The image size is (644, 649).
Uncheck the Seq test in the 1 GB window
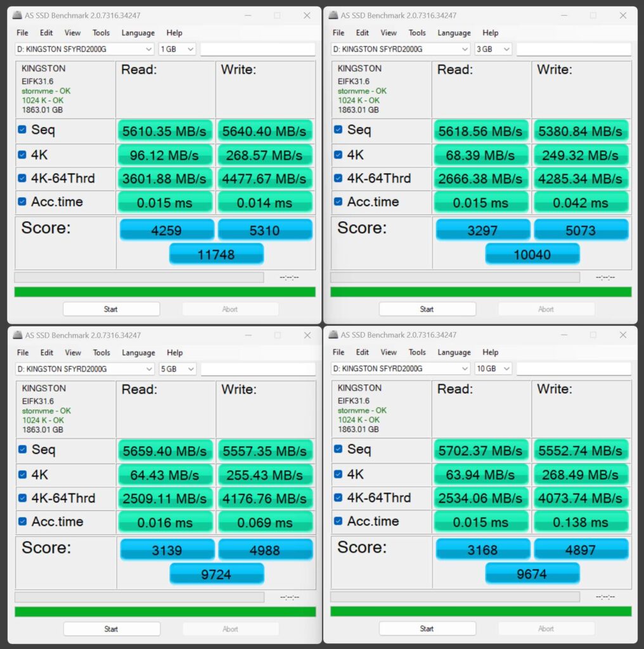(x=22, y=130)
